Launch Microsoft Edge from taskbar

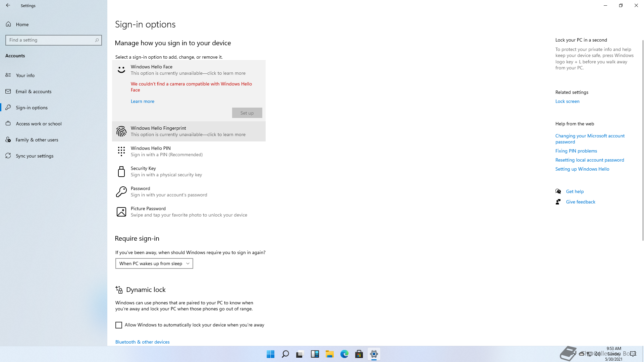click(x=344, y=354)
